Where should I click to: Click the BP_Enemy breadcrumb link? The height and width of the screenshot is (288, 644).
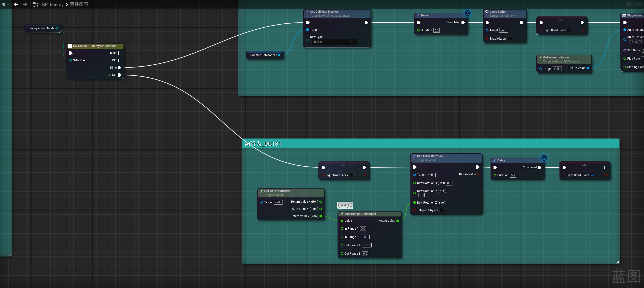click(53, 5)
